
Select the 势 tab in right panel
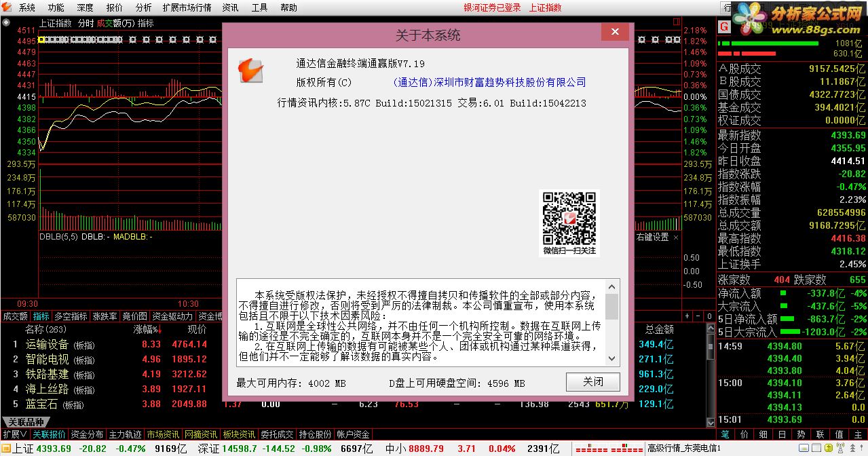[801, 434]
